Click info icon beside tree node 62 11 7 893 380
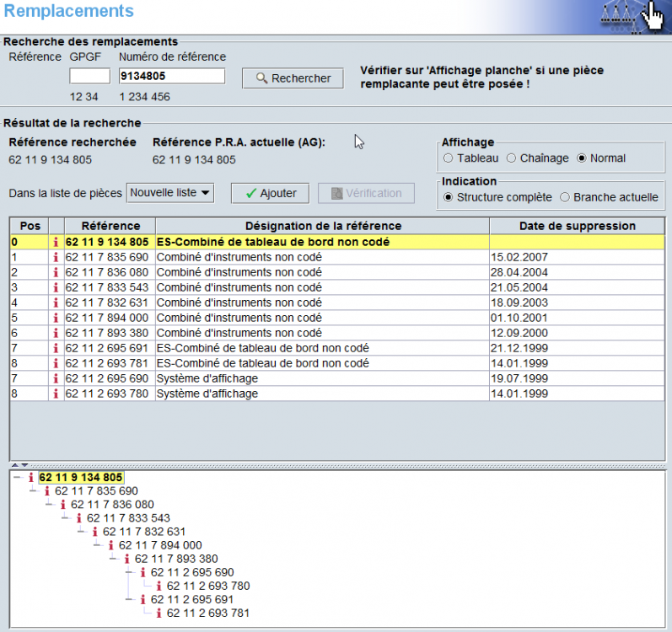 click(x=126, y=560)
